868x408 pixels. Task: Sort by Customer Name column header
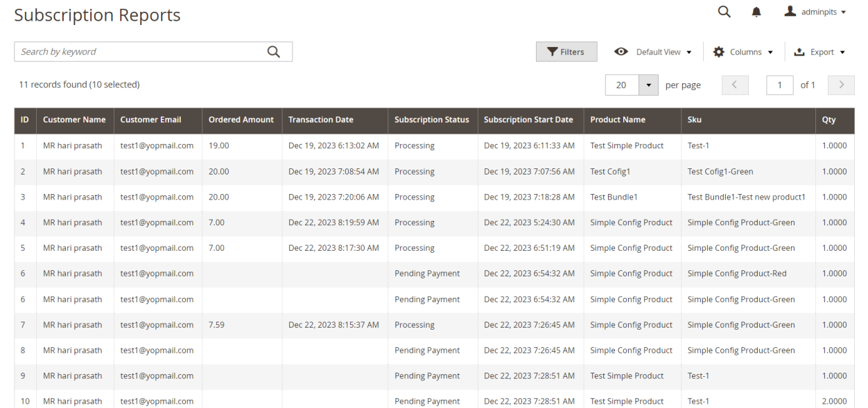pos(74,120)
